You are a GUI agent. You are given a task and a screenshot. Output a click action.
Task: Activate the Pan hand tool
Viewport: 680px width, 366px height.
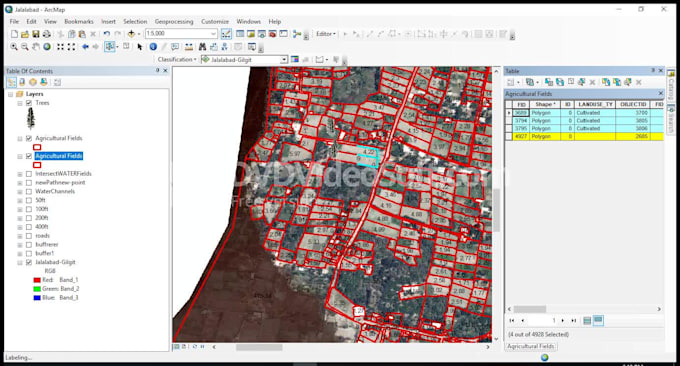[x=36, y=47]
